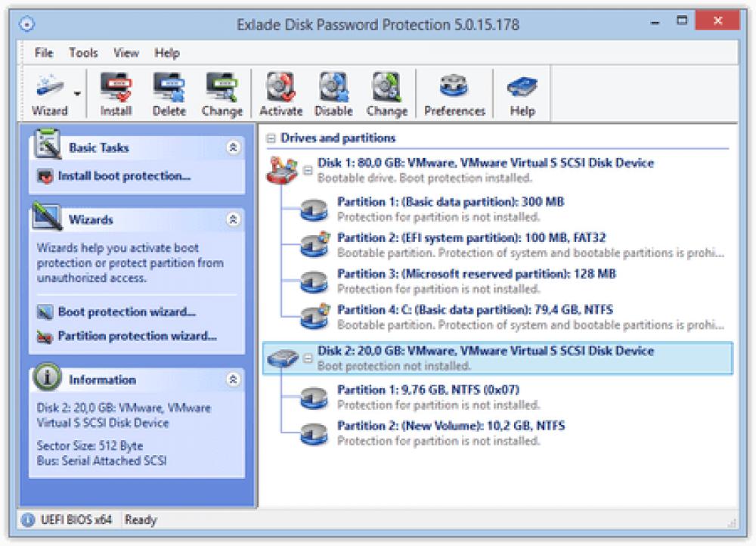Open the View menu

pos(125,53)
